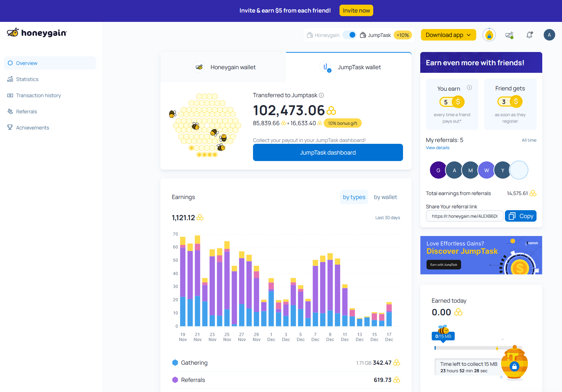The image size is (562, 392).
Task: Open the JumpTask dashboard button
Action: click(328, 152)
